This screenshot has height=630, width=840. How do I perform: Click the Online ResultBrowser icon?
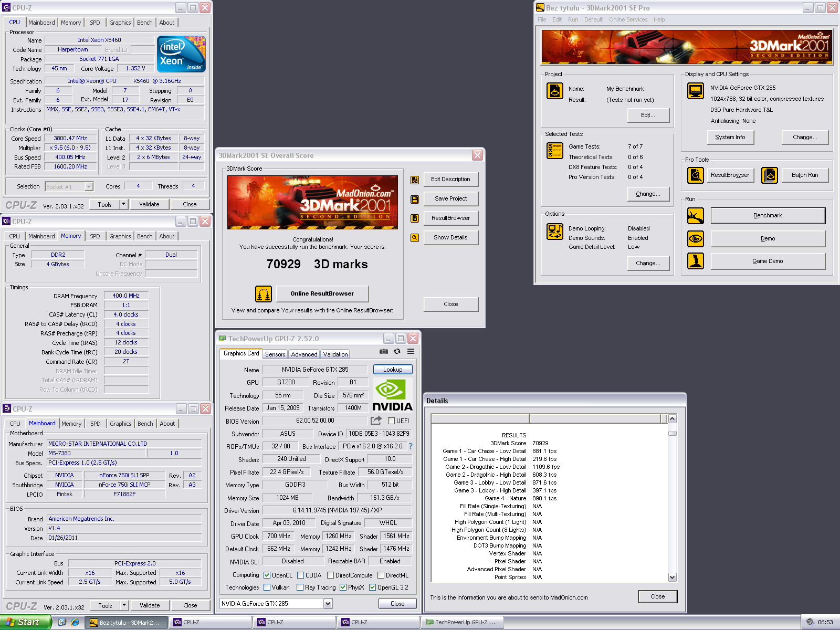pyautogui.click(x=264, y=294)
